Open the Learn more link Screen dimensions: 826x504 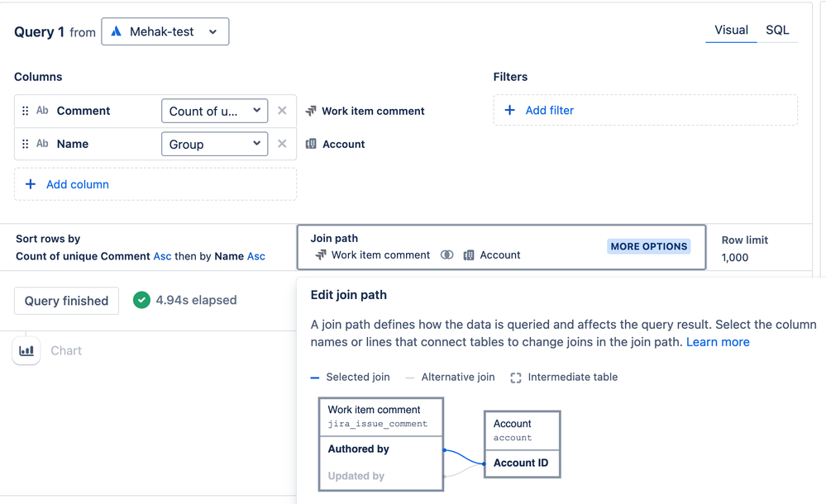click(x=718, y=342)
